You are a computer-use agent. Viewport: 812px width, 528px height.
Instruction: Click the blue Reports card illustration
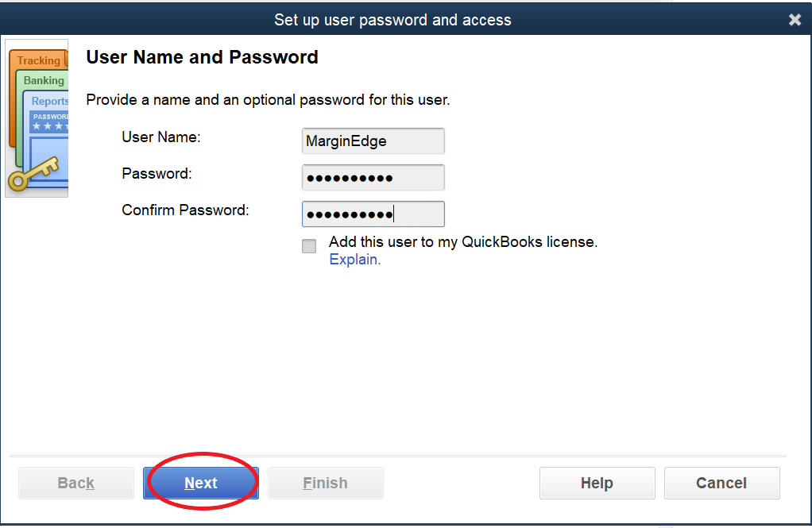click(x=50, y=102)
